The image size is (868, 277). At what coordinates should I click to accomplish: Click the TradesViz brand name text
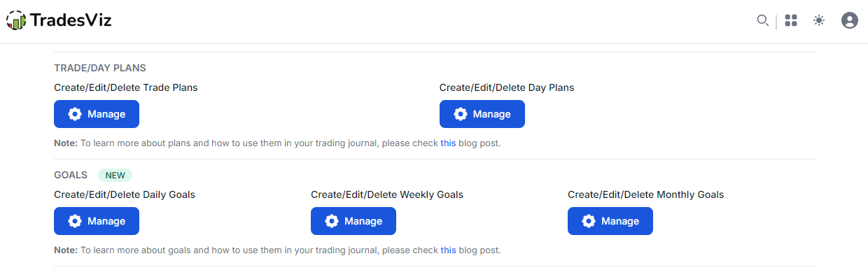(71, 21)
